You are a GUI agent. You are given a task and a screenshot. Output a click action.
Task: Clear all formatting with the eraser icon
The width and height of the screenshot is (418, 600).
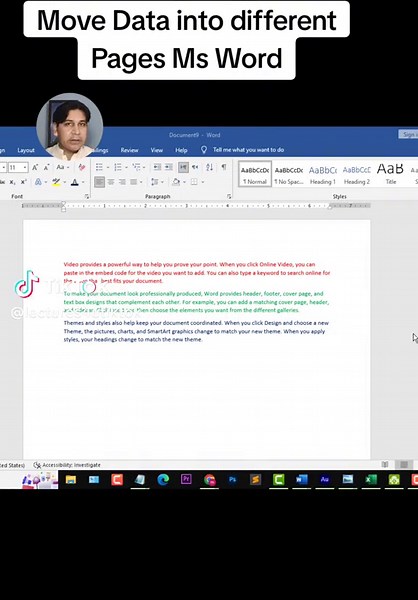82,167
